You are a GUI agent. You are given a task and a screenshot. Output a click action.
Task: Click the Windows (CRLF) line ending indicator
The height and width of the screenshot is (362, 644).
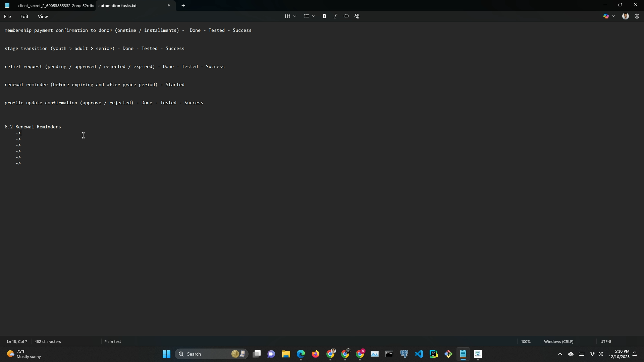(558, 342)
